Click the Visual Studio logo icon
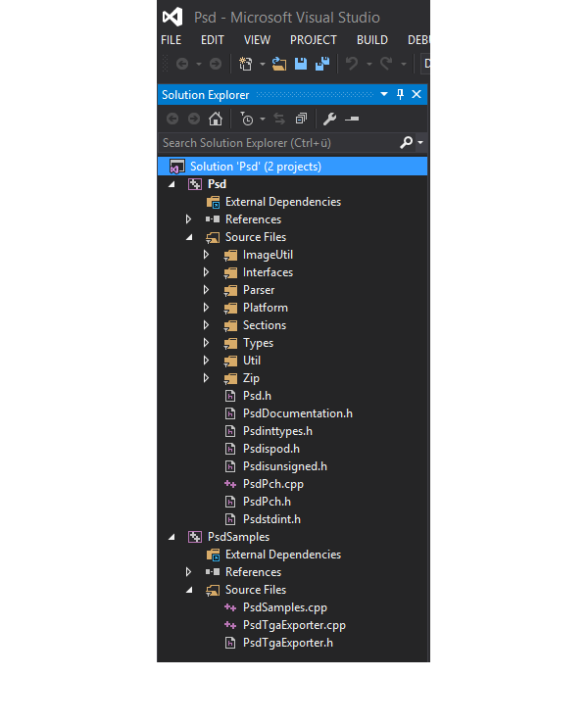 point(172,17)
